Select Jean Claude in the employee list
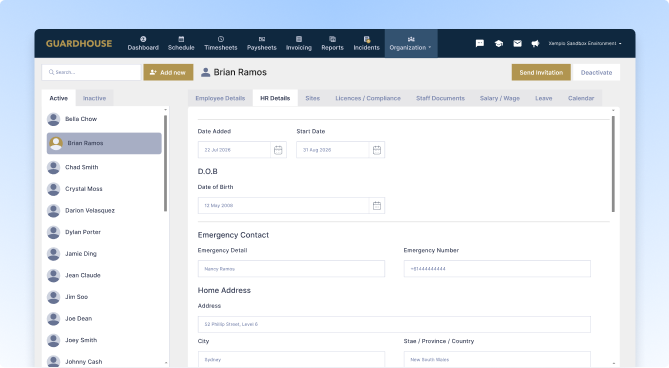This screenshot has height=368, width=669. 104,275
